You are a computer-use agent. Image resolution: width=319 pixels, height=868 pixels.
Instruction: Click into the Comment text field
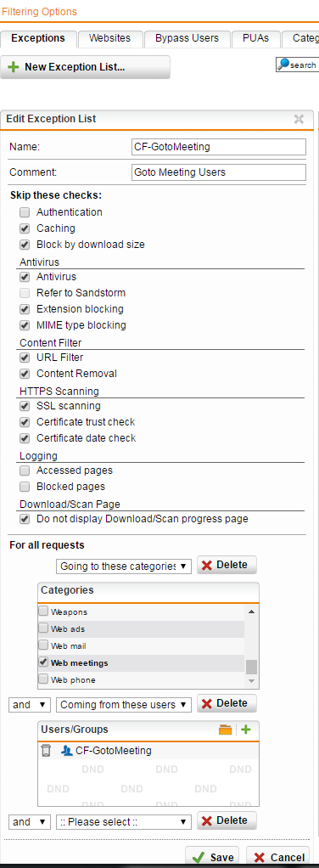point(219,172)
